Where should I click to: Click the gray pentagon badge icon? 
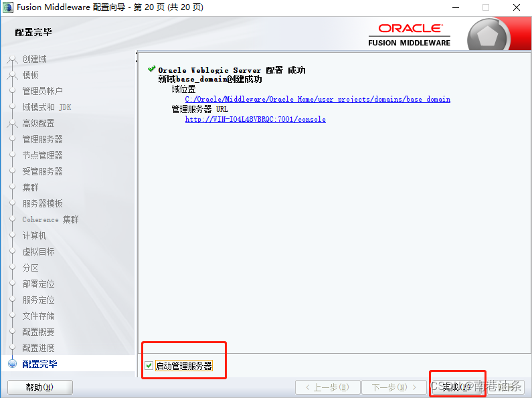(x=489, y=36)
